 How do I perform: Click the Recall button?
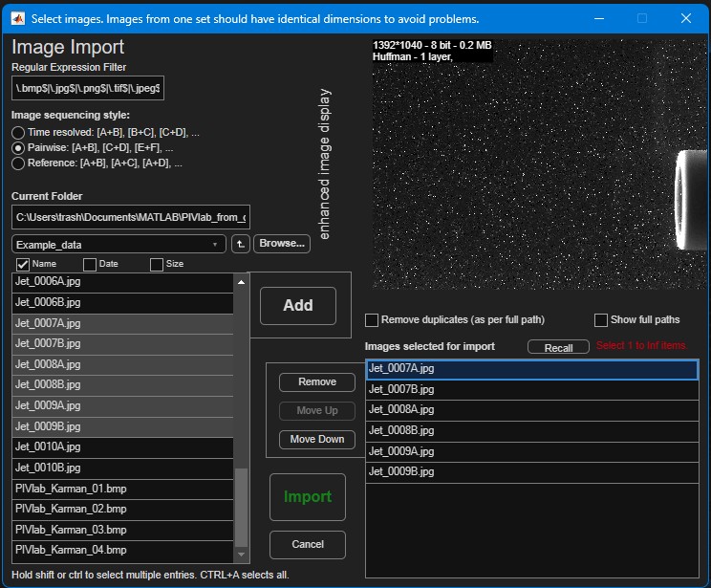point(558,347)
